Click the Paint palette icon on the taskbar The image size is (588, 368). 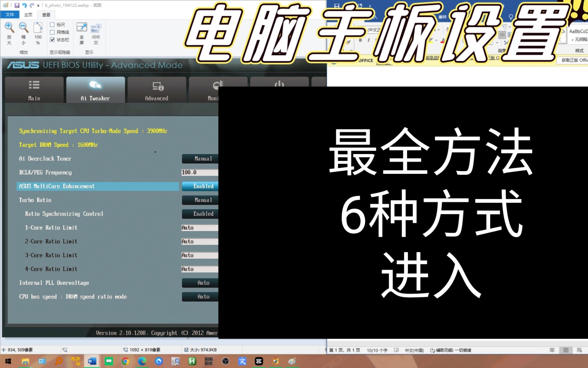[x=292, y=361]
